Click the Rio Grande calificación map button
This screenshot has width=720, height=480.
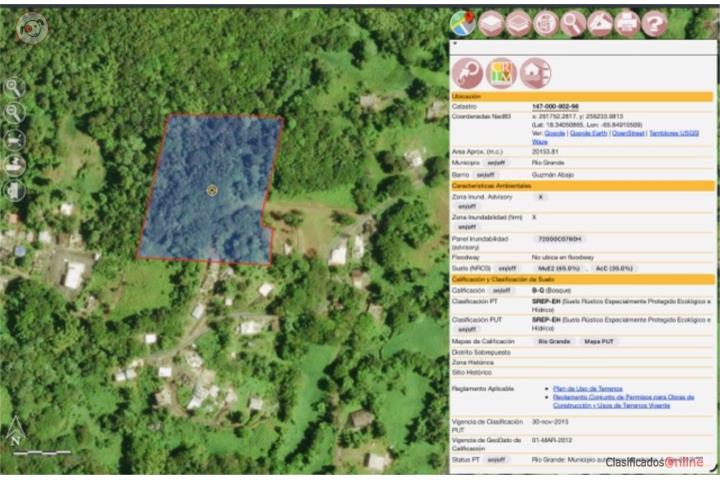point(554,342)
